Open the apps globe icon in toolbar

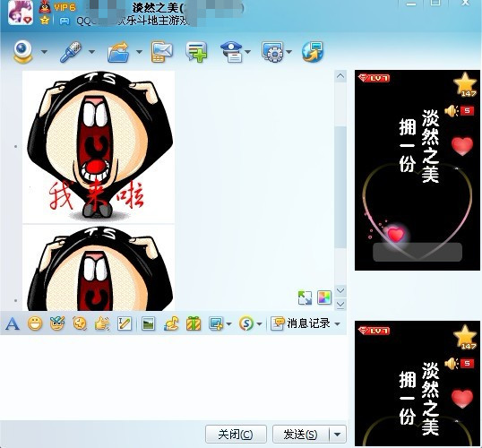(x=313, y=52)
